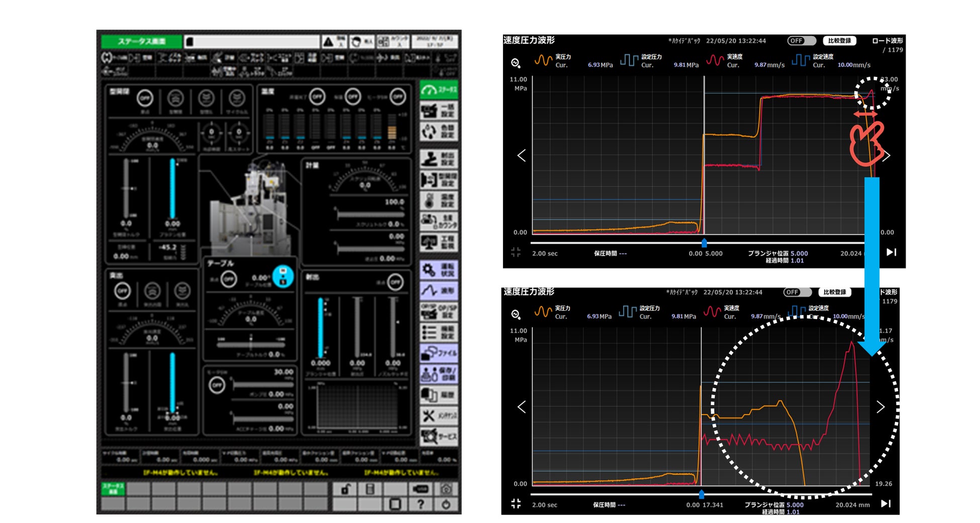This screenshot has height=523, width=980.
Task: Toggle the OFF switch in upper waveform header
Action: 801,41
